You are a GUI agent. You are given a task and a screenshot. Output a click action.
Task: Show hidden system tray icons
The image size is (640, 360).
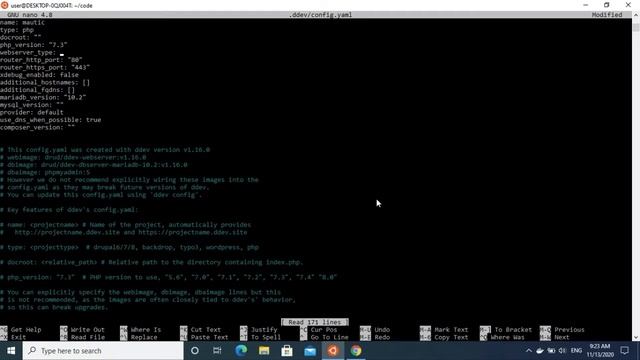(x=529, y=351)
